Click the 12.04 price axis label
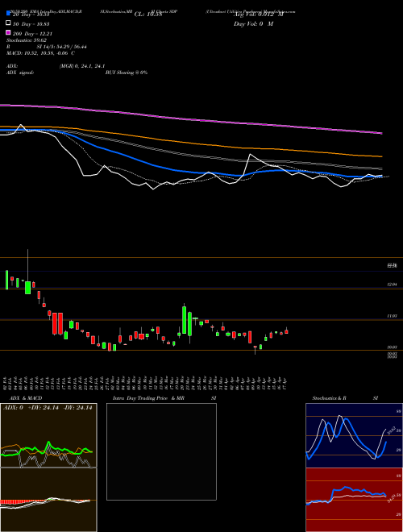 coord(392,285)
